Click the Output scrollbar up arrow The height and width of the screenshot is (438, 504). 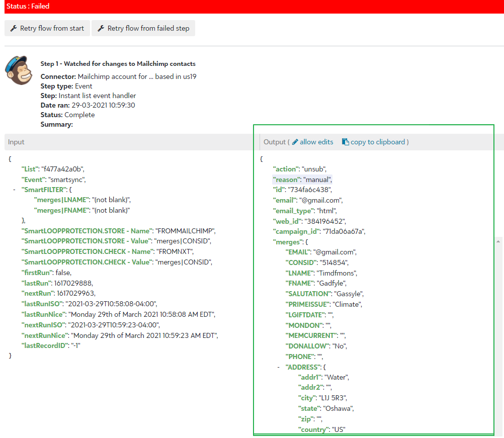pos(498,241)
